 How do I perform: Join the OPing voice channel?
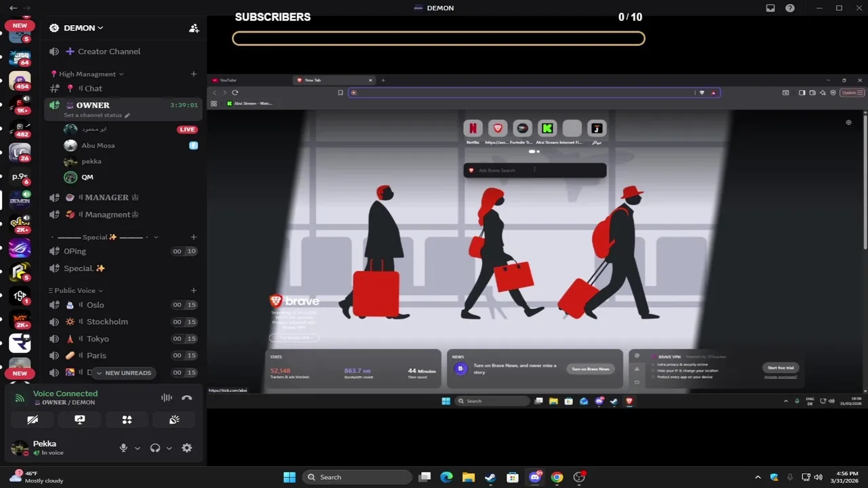click(123, 251)
